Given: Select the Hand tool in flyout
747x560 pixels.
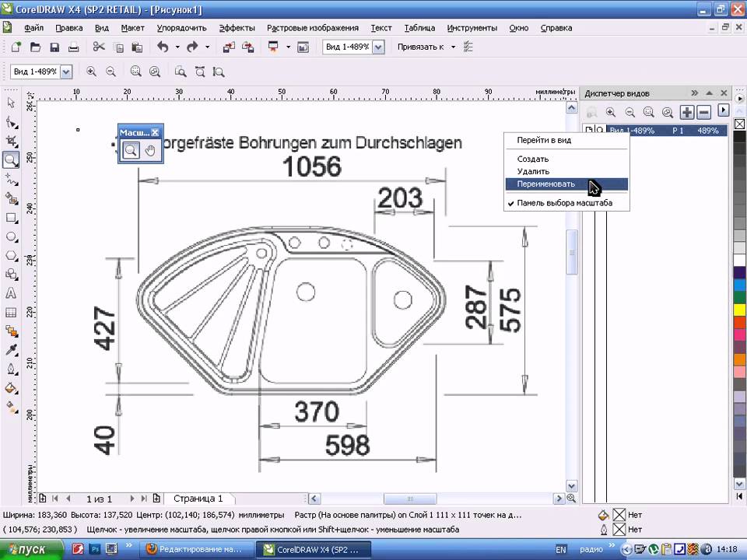Looking at the screenshot, I should 150,150.
